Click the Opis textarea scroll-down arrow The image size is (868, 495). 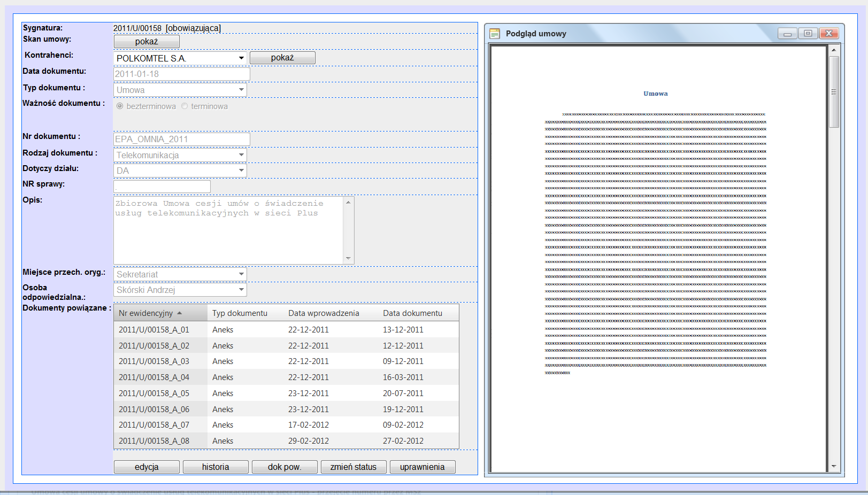click(x=348, y=258)
